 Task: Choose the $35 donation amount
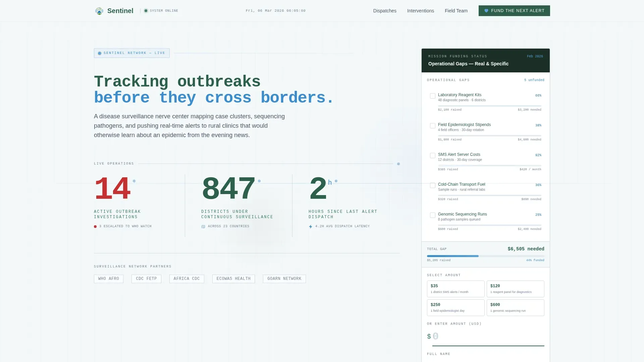point(455,289)
